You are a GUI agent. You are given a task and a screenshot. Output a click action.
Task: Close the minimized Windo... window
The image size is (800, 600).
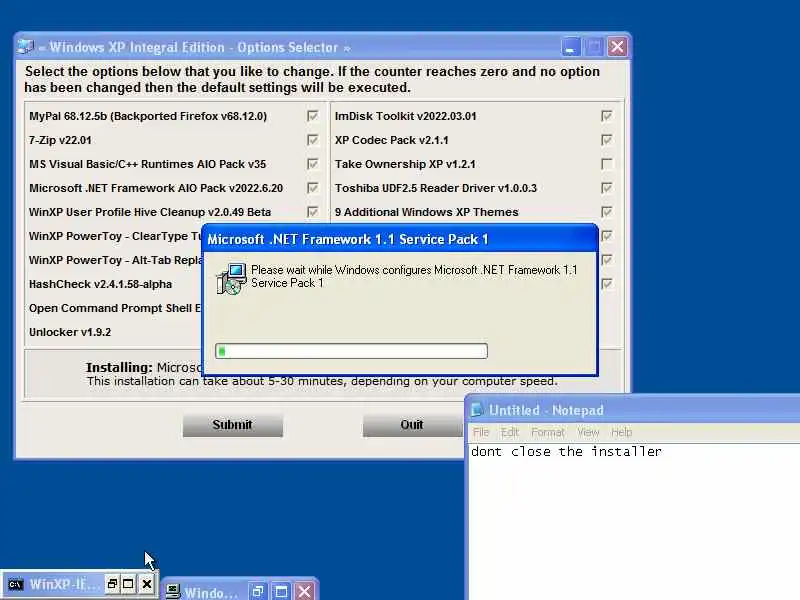tap(305, 591)
